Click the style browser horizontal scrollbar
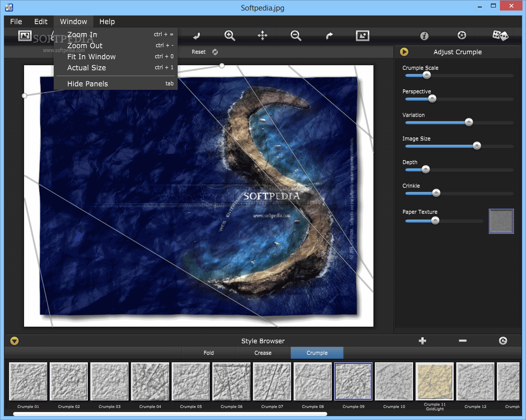The width and height of the screenshot is (526, 420). (x=170, y=414)
